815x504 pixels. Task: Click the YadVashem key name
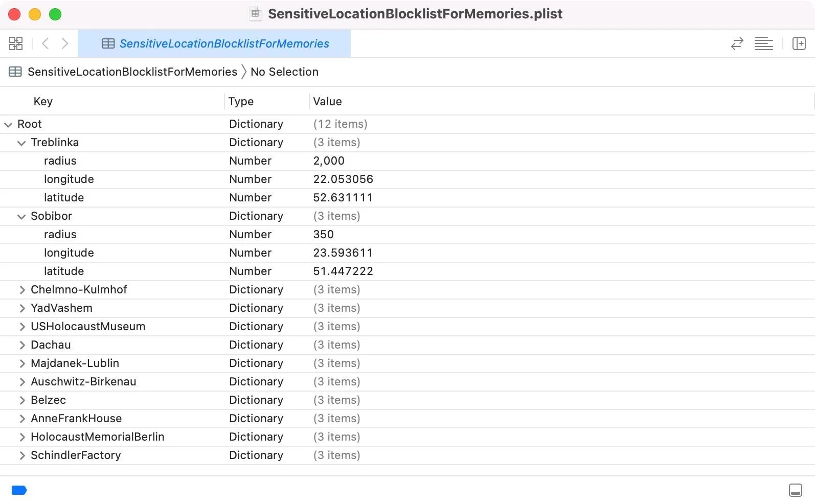[x=61, y=308]
